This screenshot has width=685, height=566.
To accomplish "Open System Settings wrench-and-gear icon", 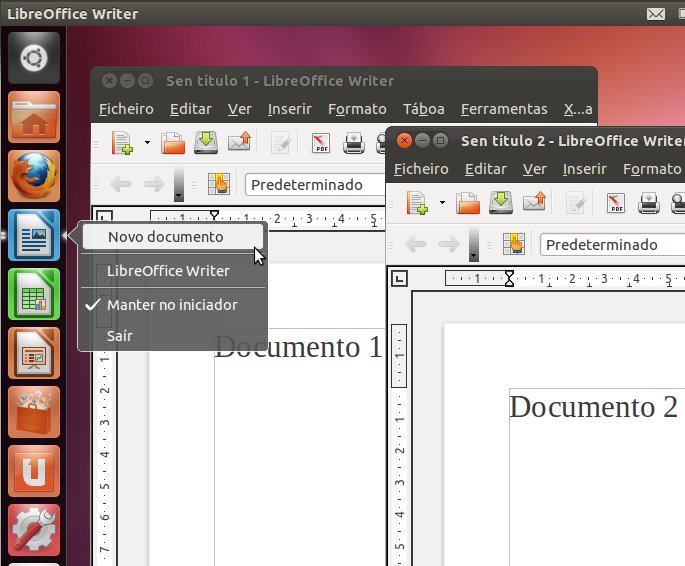I will pos(34,530).
